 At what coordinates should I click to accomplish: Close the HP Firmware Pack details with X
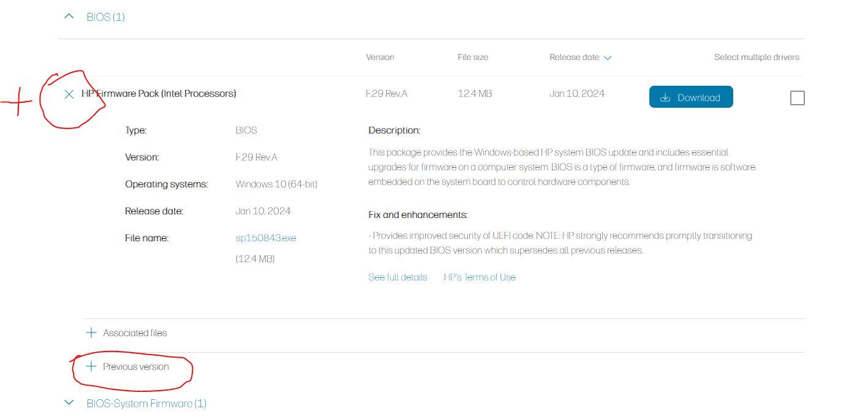point(69,94)
